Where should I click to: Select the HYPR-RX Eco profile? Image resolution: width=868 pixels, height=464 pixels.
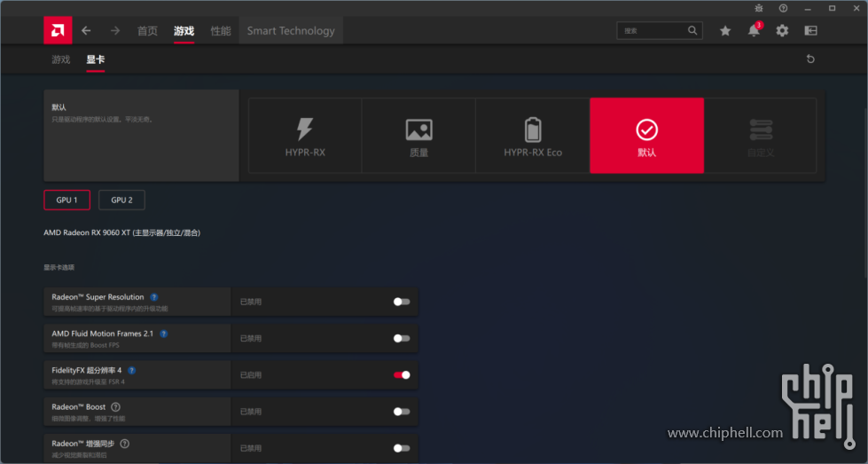[533, 136]
